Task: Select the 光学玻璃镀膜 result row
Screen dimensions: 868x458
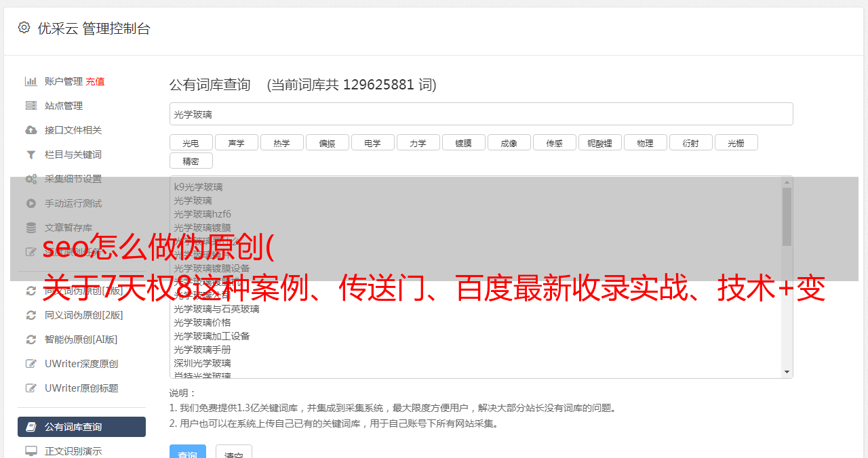Action: tap(202, 228)
